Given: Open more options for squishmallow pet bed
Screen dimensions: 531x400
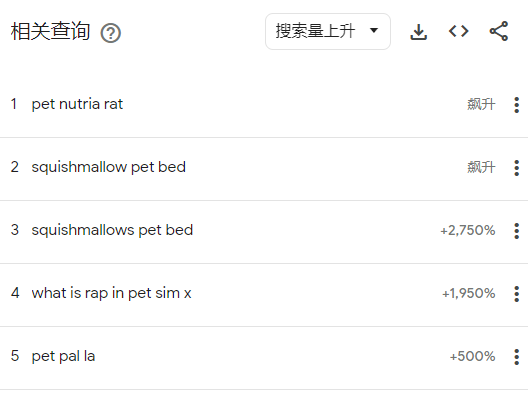Looking at the screenshot, I should (516, 168).
